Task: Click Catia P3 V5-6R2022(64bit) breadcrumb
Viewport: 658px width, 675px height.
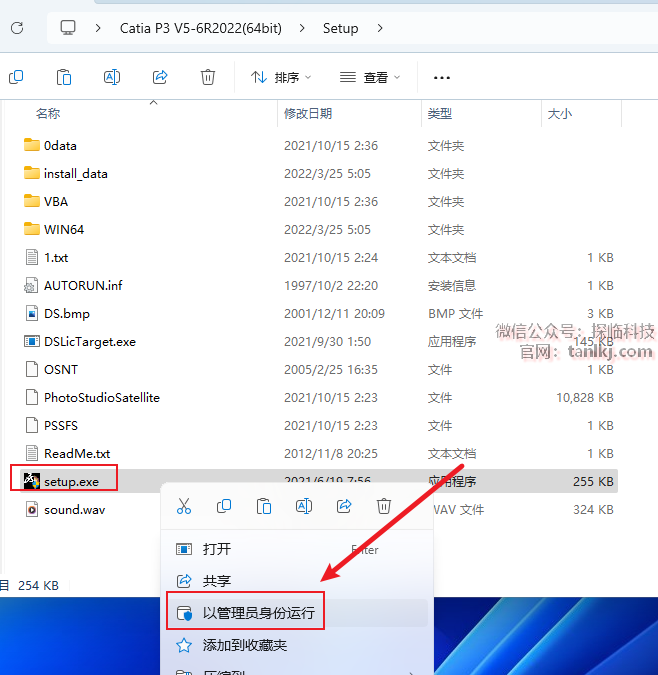Action: tap(212, 28)
